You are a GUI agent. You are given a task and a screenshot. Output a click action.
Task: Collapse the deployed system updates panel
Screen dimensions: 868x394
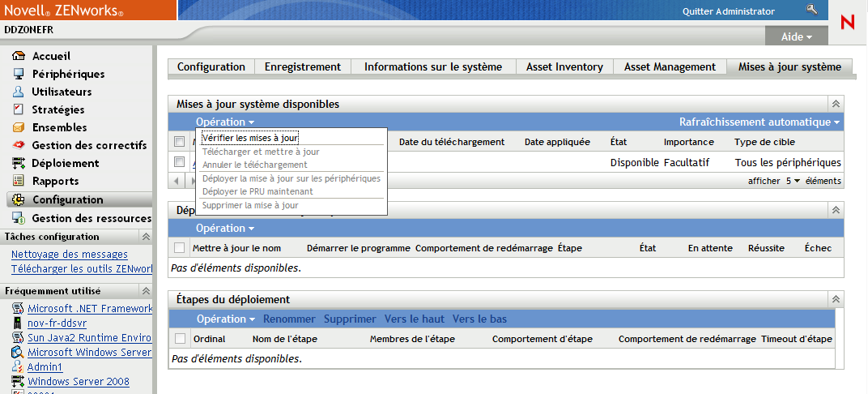click(x=836, y=210)
